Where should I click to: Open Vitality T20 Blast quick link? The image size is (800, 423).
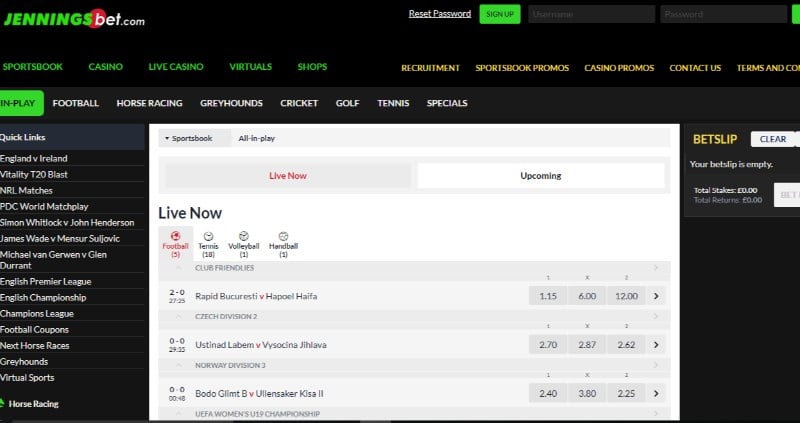pyautogui.click(x=34, y=175)
